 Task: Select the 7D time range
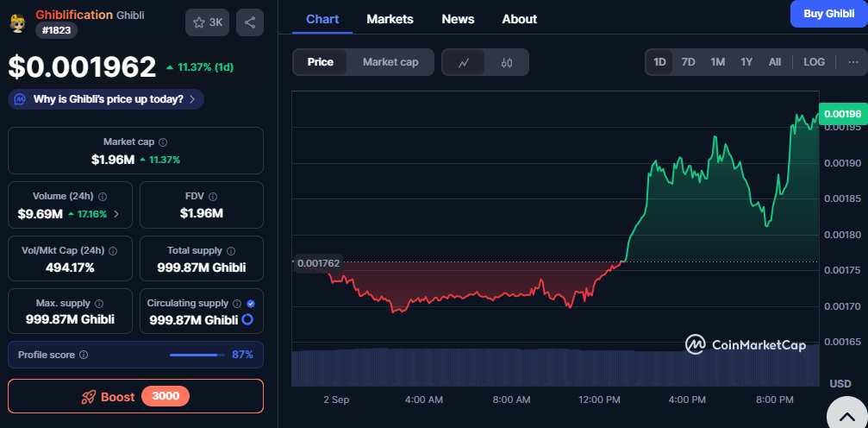pyautogui.click(x=688, y=62)
